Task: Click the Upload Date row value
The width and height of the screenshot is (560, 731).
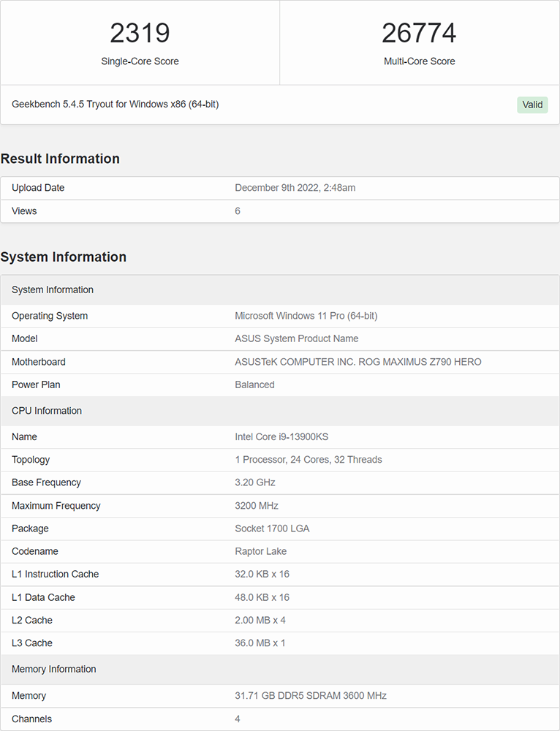Action: coord(295,188)
